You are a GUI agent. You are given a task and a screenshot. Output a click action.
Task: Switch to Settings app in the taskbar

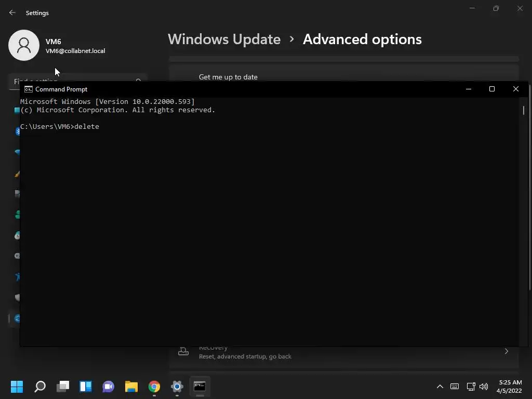click(177, 387)
